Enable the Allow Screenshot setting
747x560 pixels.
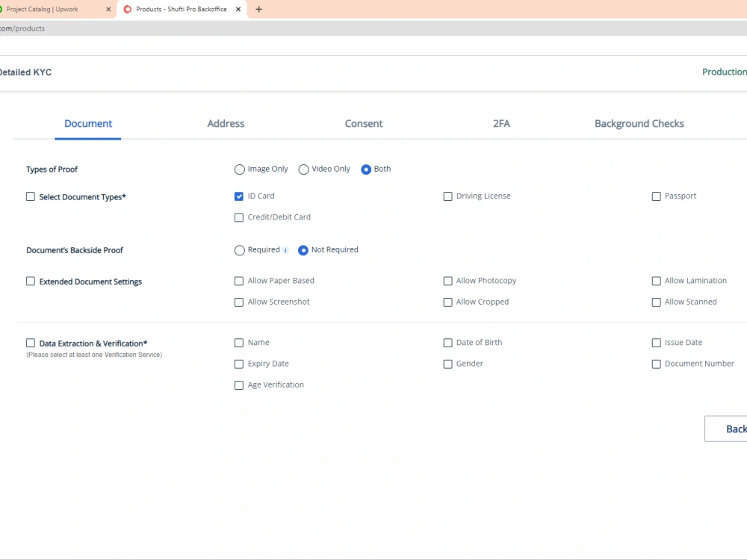(x=239, y=302)
